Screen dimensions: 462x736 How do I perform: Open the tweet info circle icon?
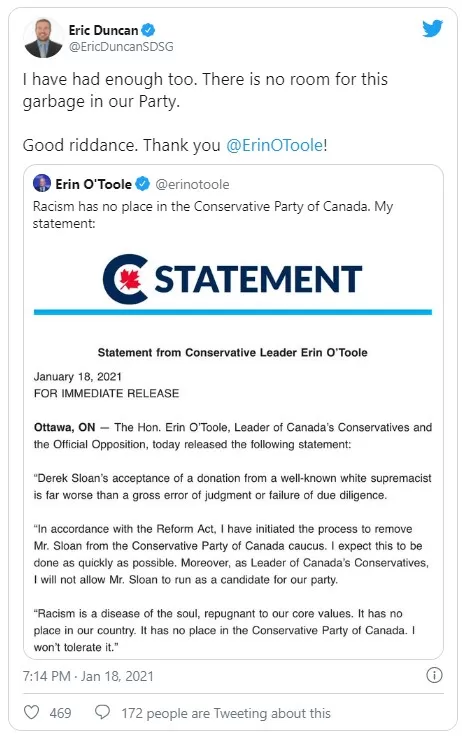point(434,675)
